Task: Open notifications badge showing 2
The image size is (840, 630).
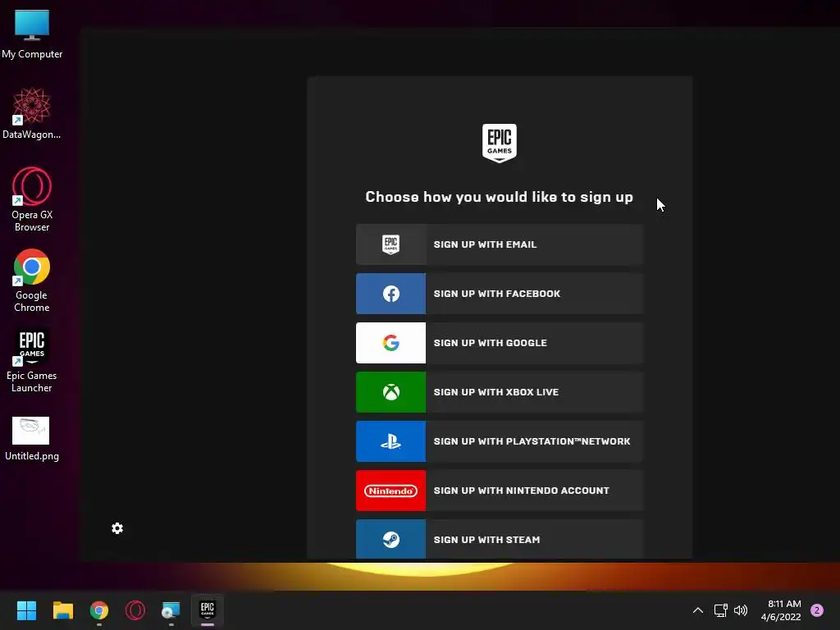Action: (x=817, y=610)
